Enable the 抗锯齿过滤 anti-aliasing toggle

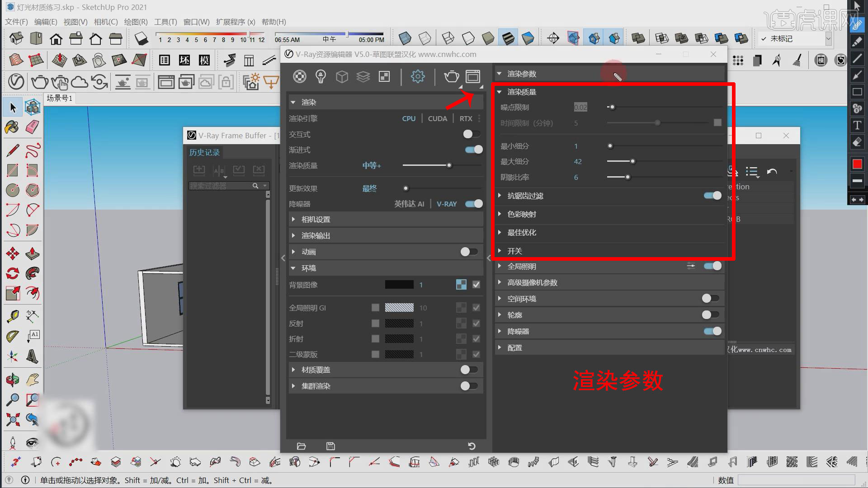(712, 196)
